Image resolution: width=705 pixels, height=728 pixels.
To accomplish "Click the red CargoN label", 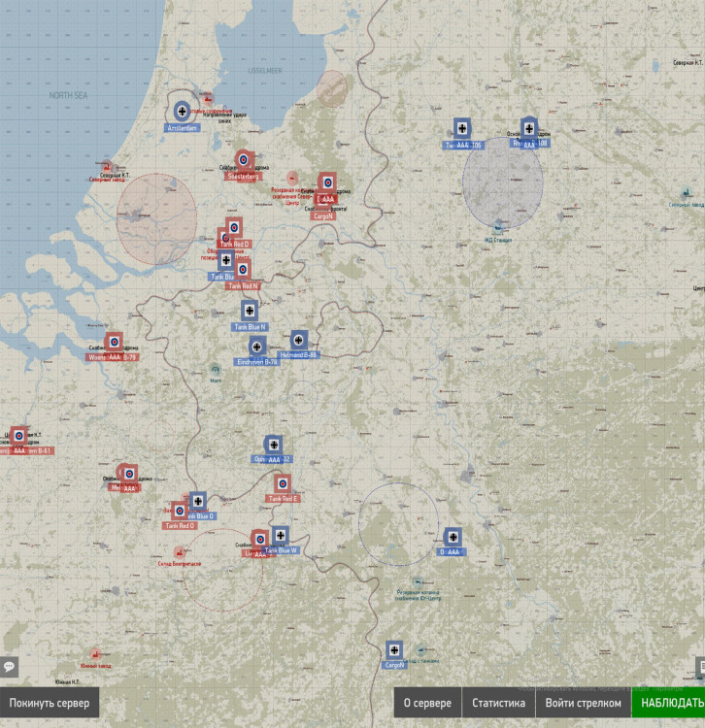I will (323, 216).
